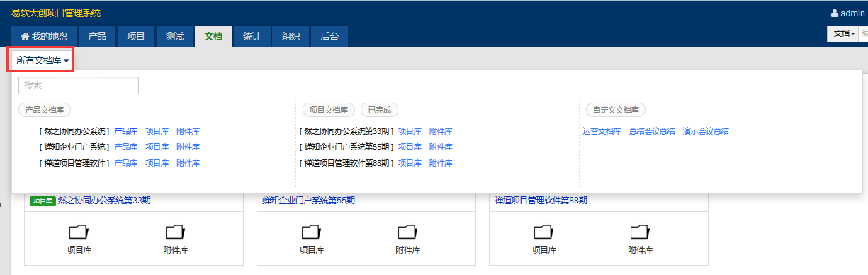The width and height of the screenshot is (868, 275).
Task: Click the 产品文档库 category label
Action: pyautogui.click(x=45, y=110)
